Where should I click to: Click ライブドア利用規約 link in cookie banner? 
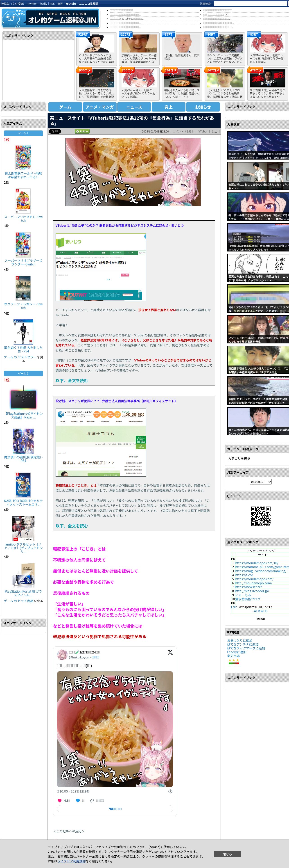[x=71, y=861]
